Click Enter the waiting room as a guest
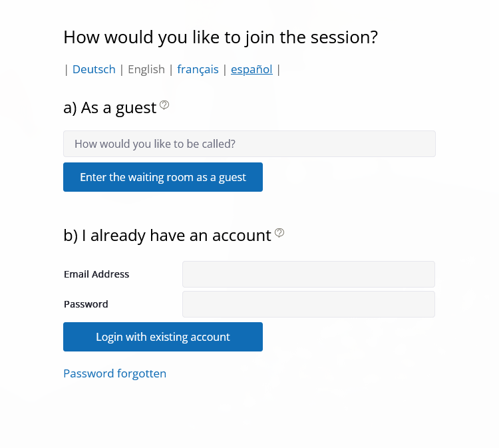The height and width of the screenshot is (448, 499). point(163,177)
